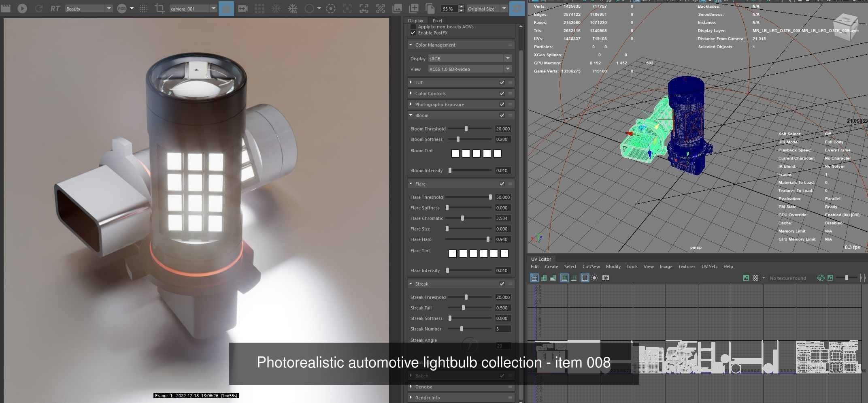Expand the Render Info section
This screenshot has height=403, width=868.
pos(411,398)
